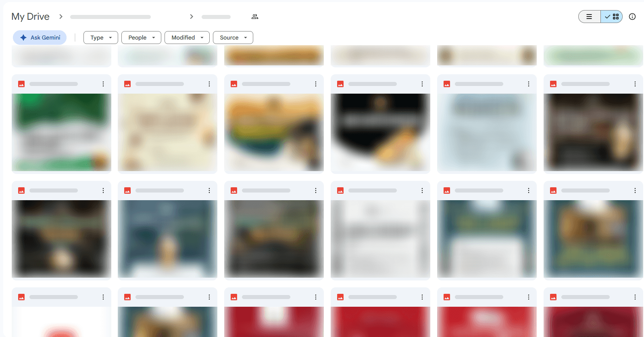The image size is (644, 337).
Task: Open more actions for the white-gray document image
Action: (x=422, y=190)
